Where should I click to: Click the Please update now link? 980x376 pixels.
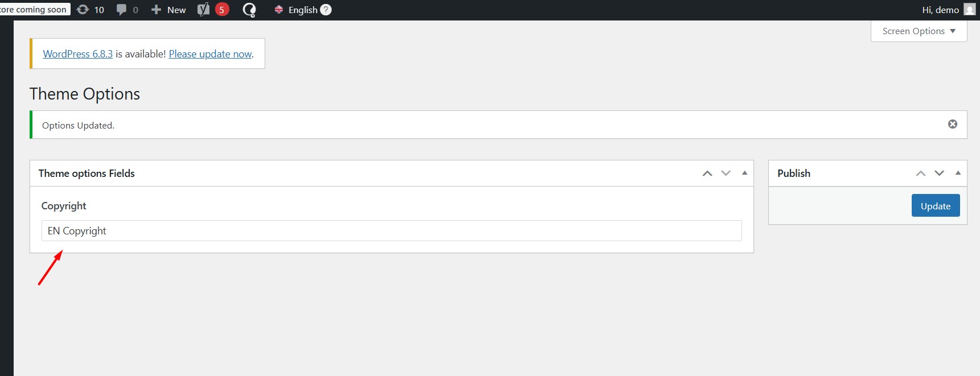pos(210,54)
